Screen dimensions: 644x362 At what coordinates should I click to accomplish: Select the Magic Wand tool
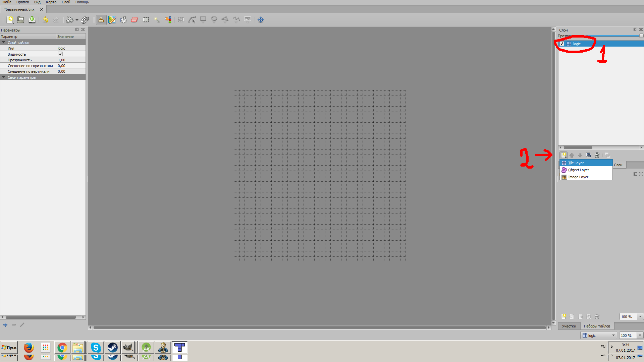coord(157,20)
